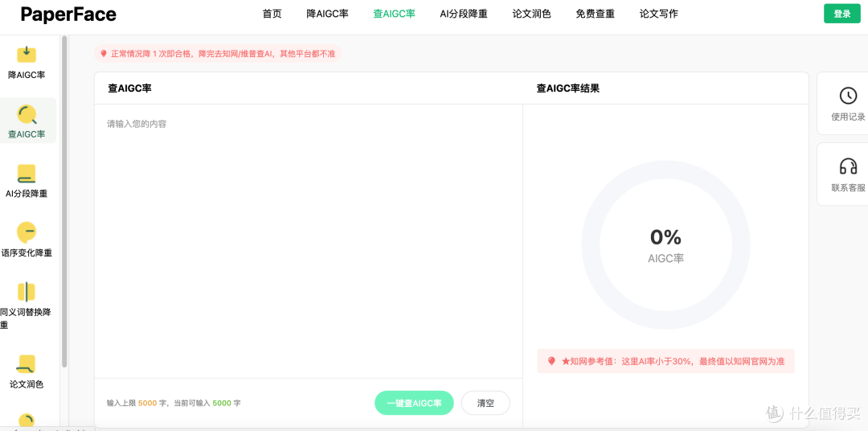Viewport: 868px width, 431px height.
Task: Click the 降AIGC率 download-box sidebar icon
Action: (x=27, y=55)
